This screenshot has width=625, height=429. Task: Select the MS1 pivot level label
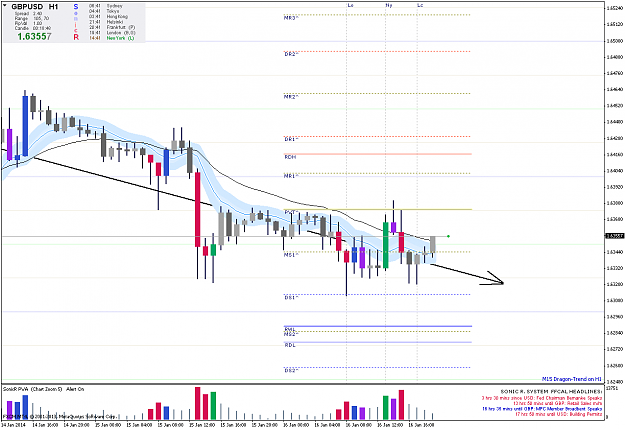291,254
